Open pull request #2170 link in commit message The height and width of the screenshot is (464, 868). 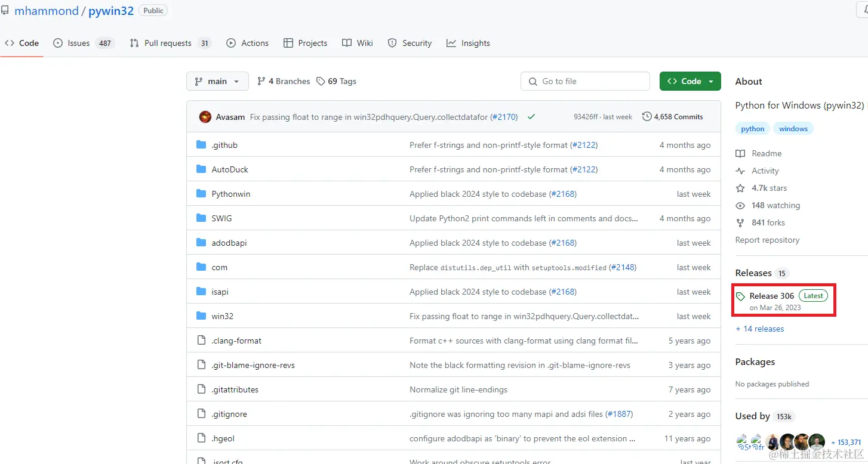click(504, 117)
